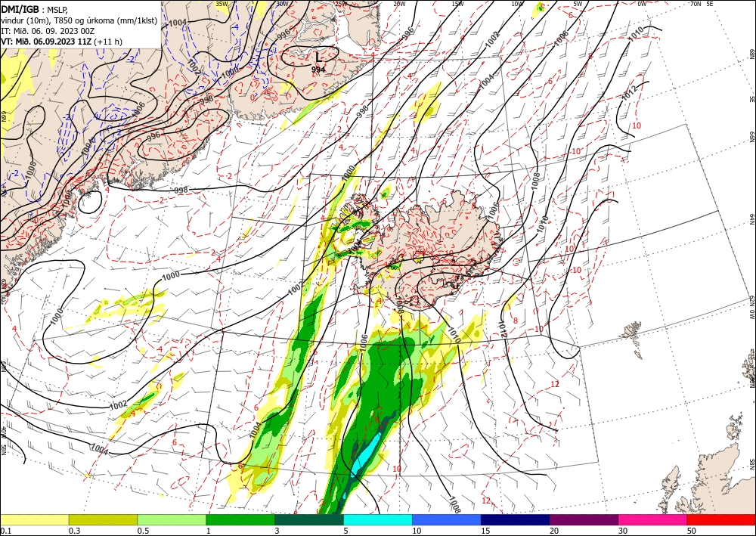Click the "35W" longitude label
Viewport: 756px width, 536px height.
[222, 4]
